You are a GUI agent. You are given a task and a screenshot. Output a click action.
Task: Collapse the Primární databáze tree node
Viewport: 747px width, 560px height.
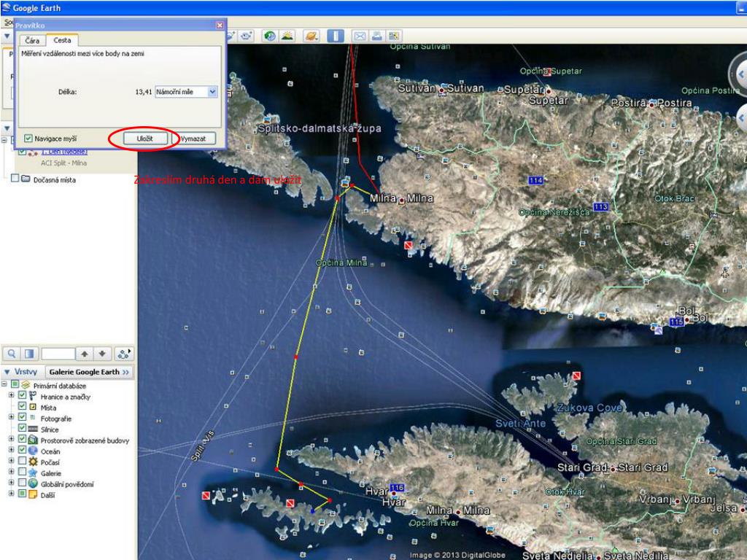[x=4, y=384]
